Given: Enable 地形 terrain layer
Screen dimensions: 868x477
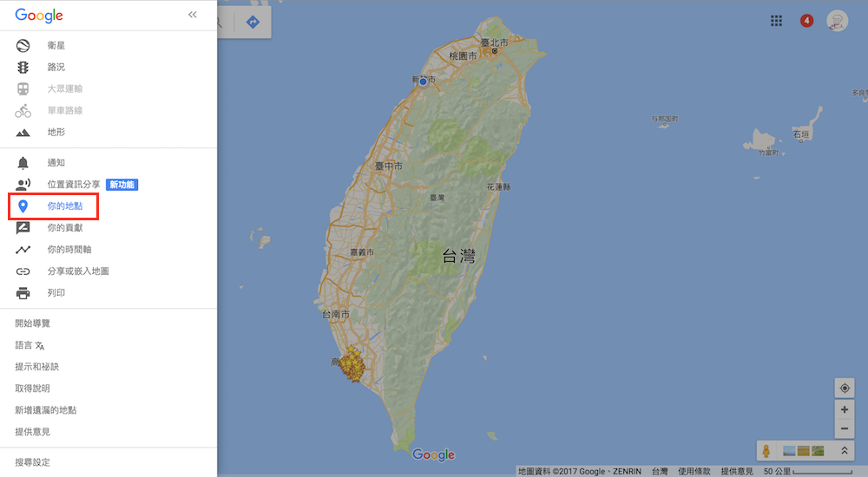Looking at the screenshot, I should click(56, 132).
